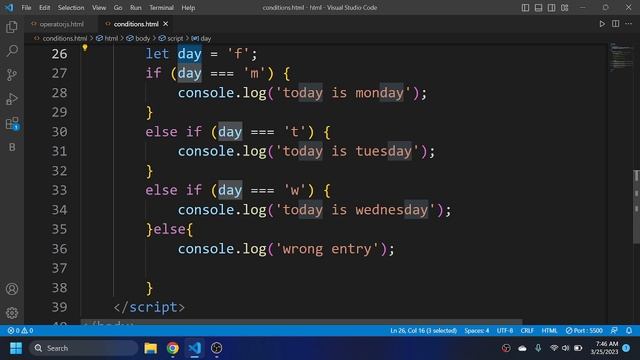Toggle the secondary side bar layout

coord(551,8)
